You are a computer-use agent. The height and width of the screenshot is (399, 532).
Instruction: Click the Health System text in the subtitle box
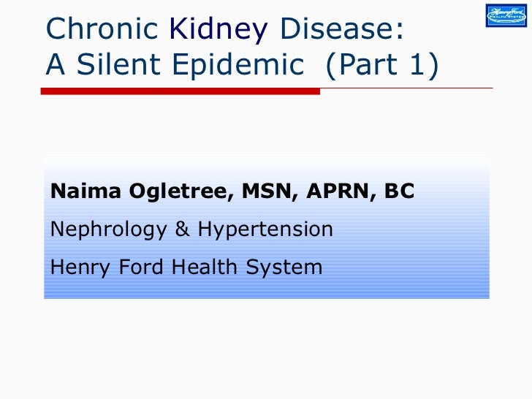point(247,267)
